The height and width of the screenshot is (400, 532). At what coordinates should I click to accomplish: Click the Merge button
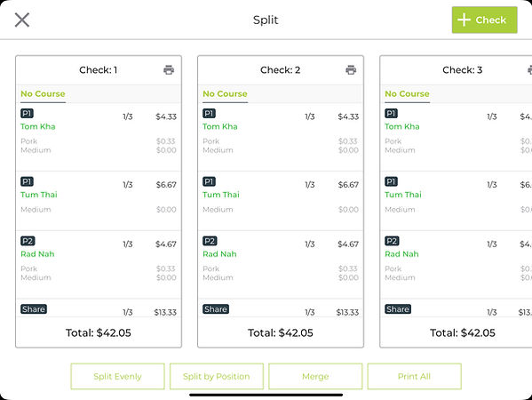[x=315, y=376]
